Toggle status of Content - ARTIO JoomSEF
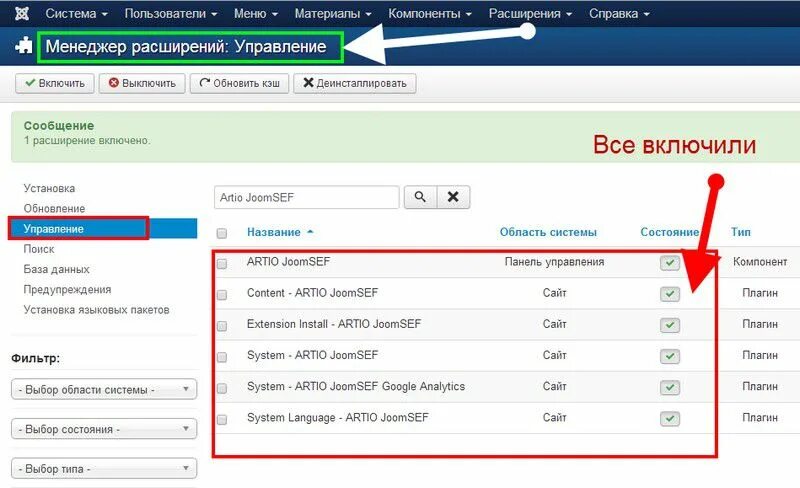800x488 pixels. coord(669,294)
